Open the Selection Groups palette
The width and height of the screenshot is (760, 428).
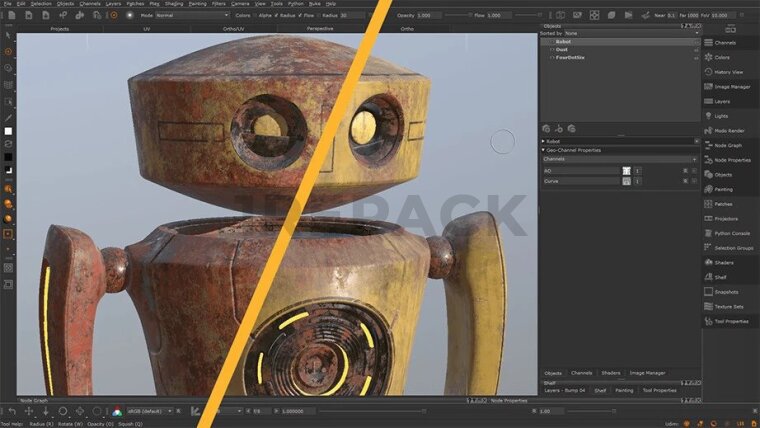733,247
